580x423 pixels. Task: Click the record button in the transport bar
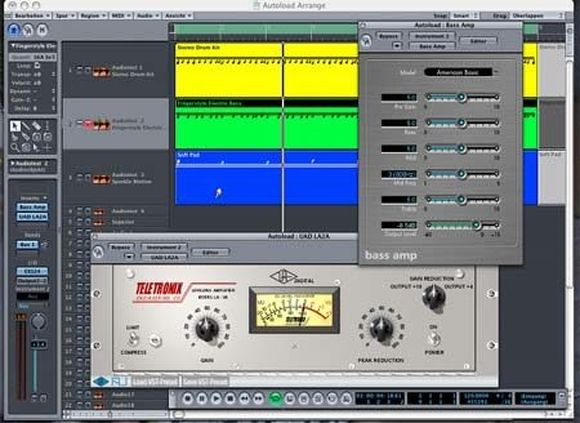[x=188, y=399]
